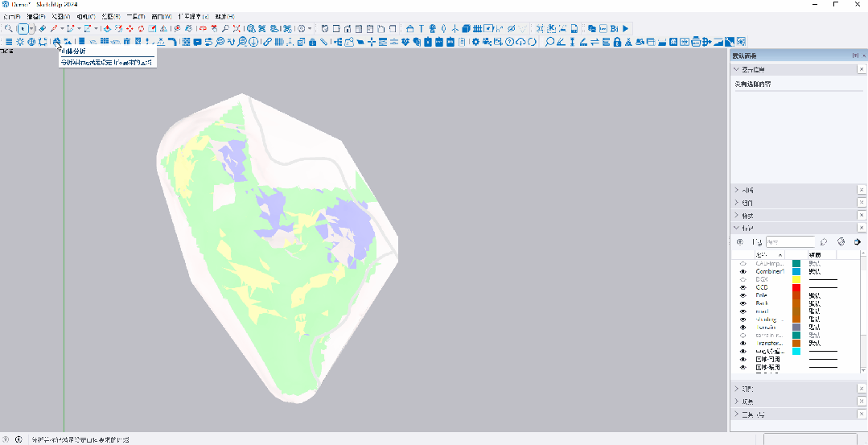
Task: Toggle visibility of the Terrain tag
Action: (743, 328)
